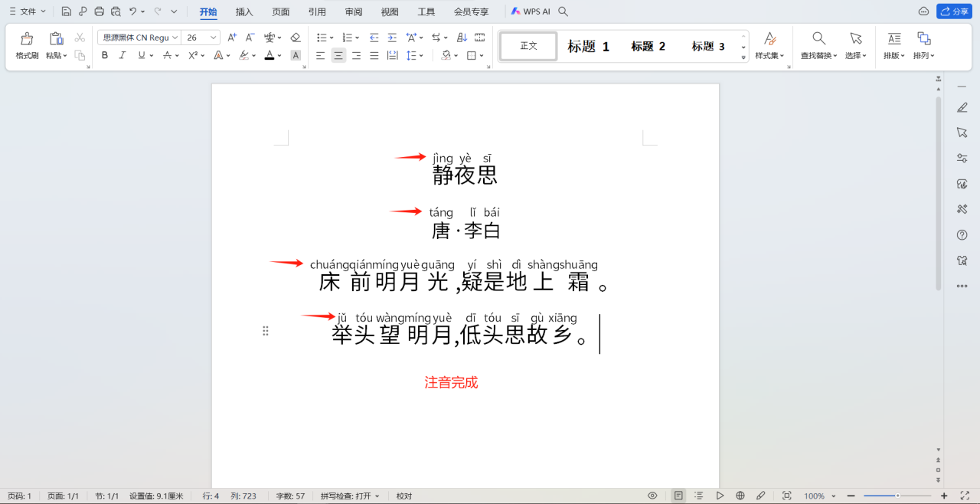Expand the styles gallery list
Image resolution: width=980 pixels, height=504 pixels.
tap(743, 57)
